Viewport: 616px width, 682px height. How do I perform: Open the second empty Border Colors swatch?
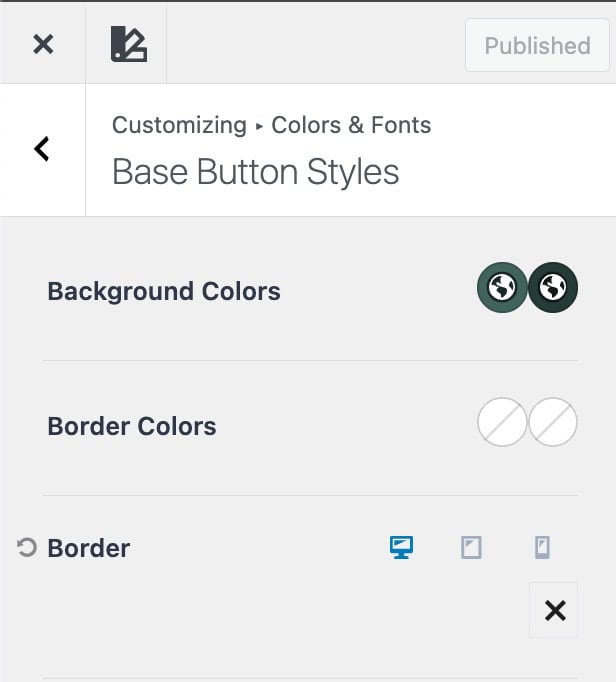tap(553, 424)
